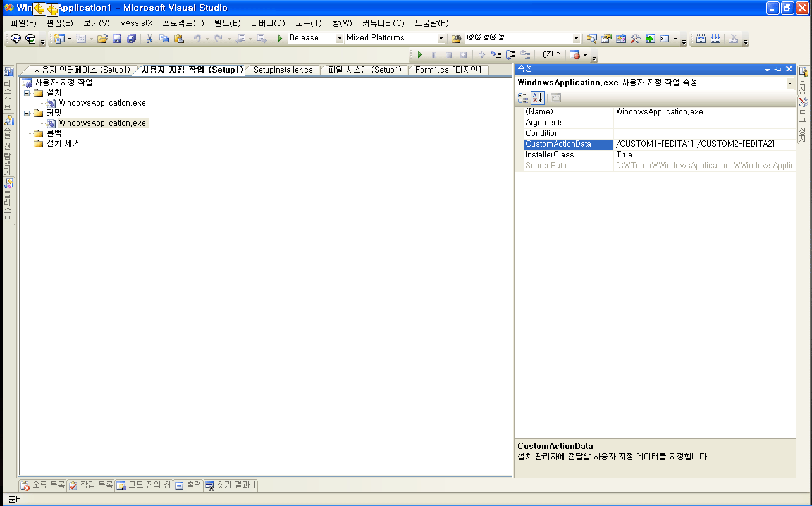The width and height of the screenshot is (812, 506).
Task: Click the Step Into icon in debug toolbar
Action: (496, 55)
